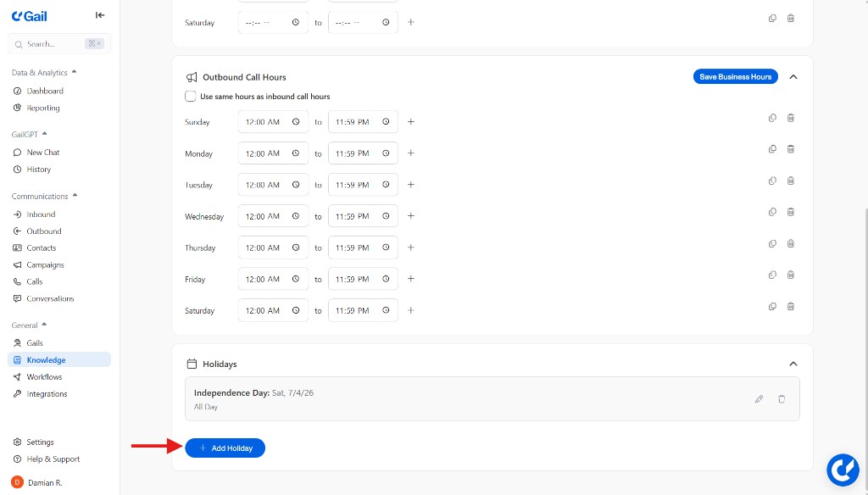Open clock picker for Tuesday start time

296,185
